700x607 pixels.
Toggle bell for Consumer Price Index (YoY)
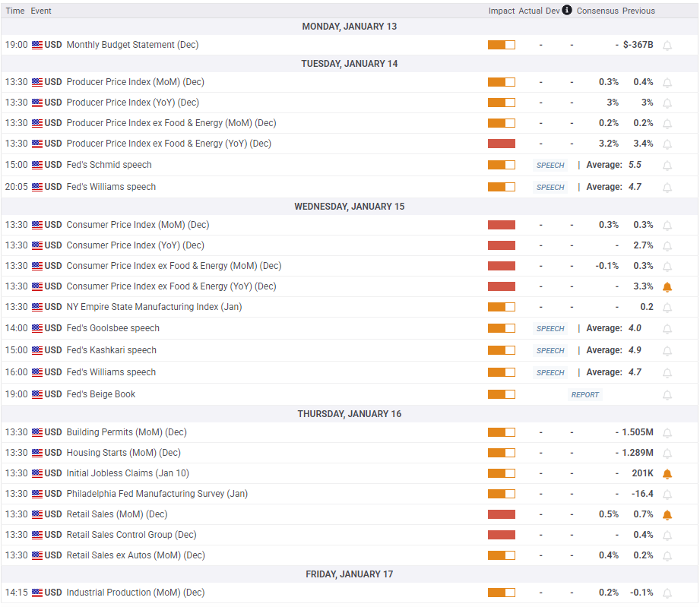[667, 246]
